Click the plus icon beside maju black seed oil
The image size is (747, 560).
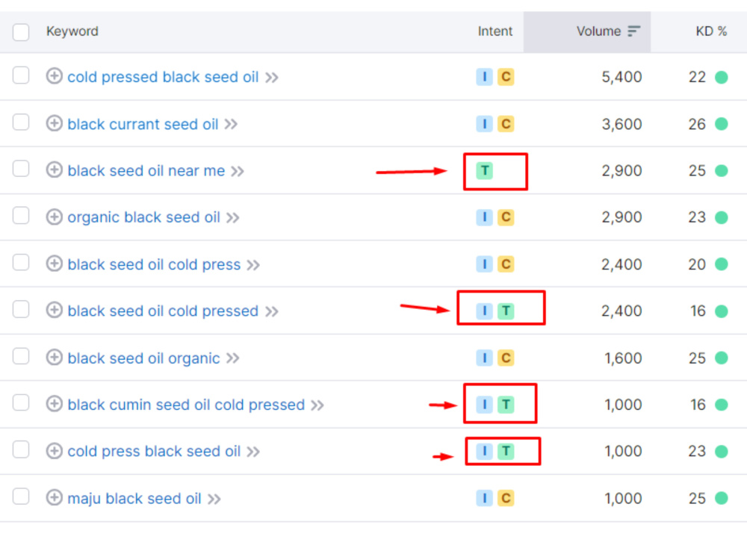pyautogui.click(x=55, y=497)
